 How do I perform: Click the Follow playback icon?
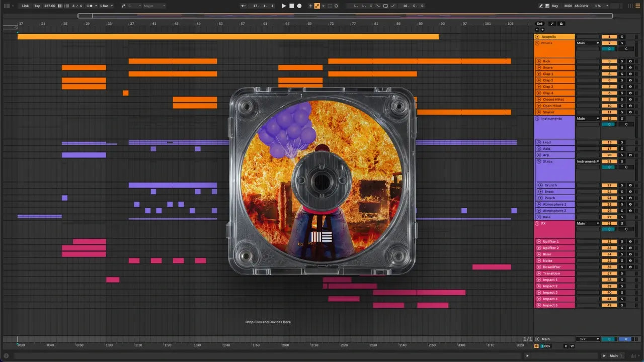coord(244,6)
